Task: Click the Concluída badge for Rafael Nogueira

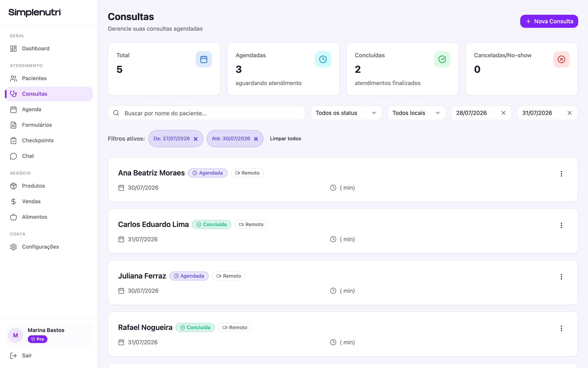Action: coord(195,328)
